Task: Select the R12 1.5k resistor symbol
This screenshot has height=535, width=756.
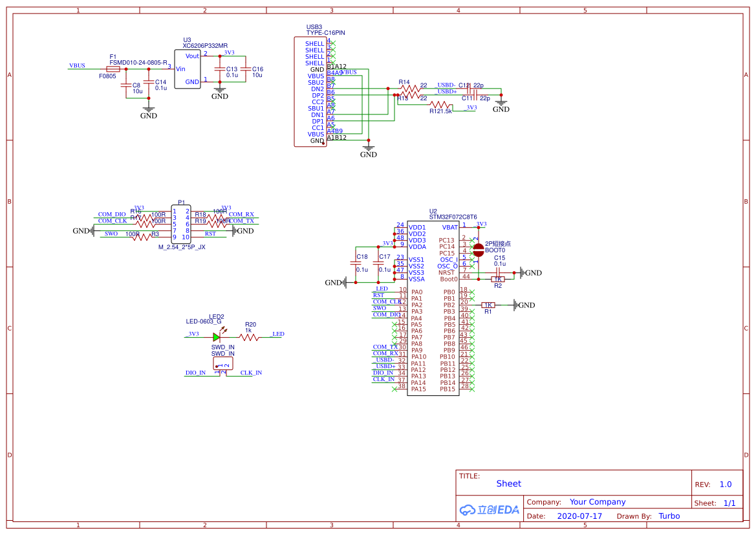Action: pyautogui.click(x=442, y=104)
